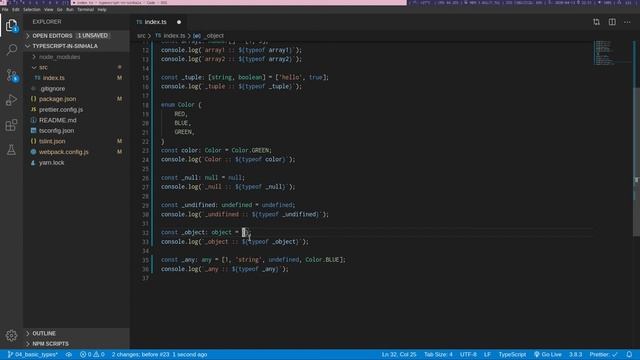Split the editor to the right
This screenshot has height=360, width=640.
[612, 22]
